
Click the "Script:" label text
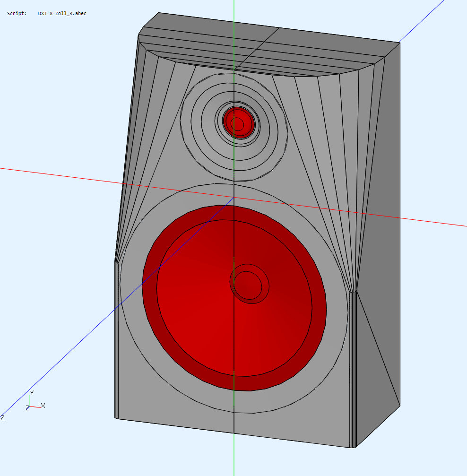[x=17, y=13]
